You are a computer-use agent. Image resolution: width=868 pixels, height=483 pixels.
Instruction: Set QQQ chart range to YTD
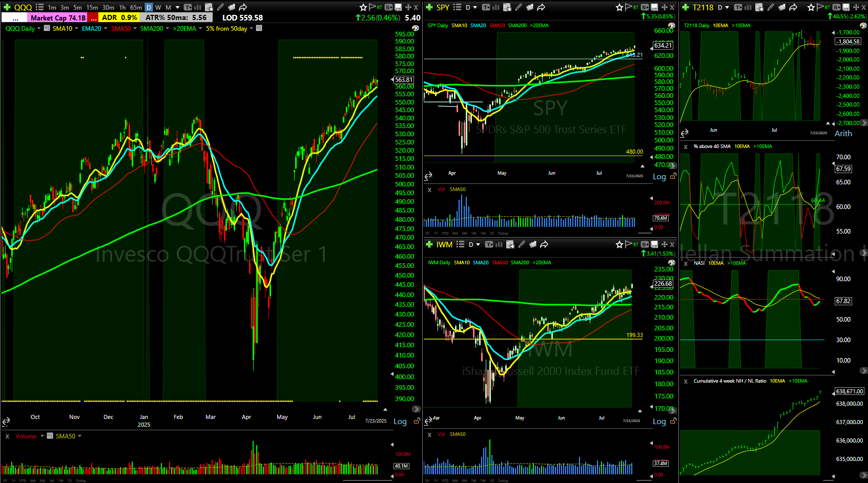point(23,480)
